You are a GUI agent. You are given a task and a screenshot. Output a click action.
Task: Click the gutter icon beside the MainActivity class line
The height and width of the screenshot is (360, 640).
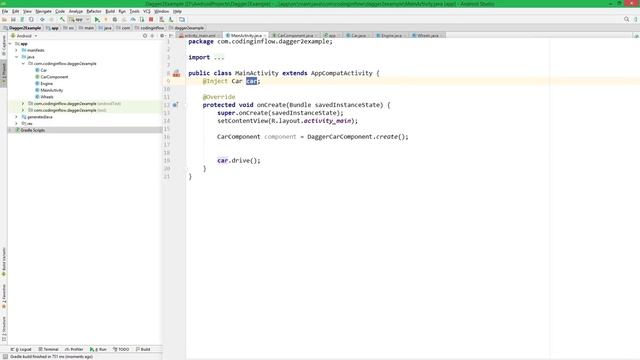coord(176,73)
